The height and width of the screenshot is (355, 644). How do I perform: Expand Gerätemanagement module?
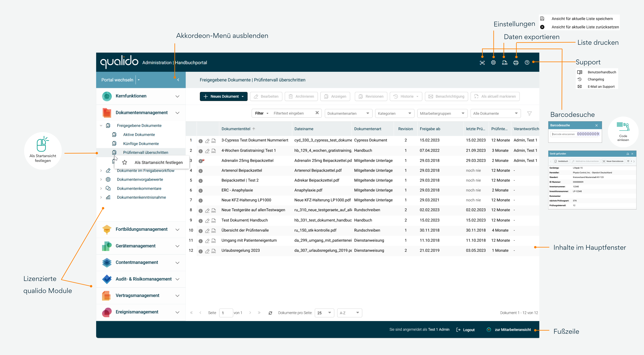141,246
